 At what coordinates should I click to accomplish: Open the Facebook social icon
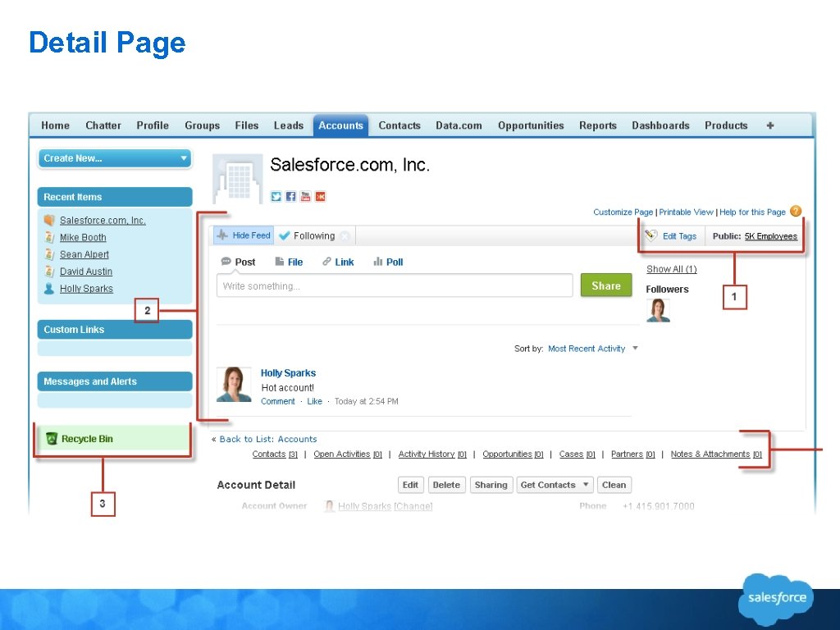coord(290,197)
